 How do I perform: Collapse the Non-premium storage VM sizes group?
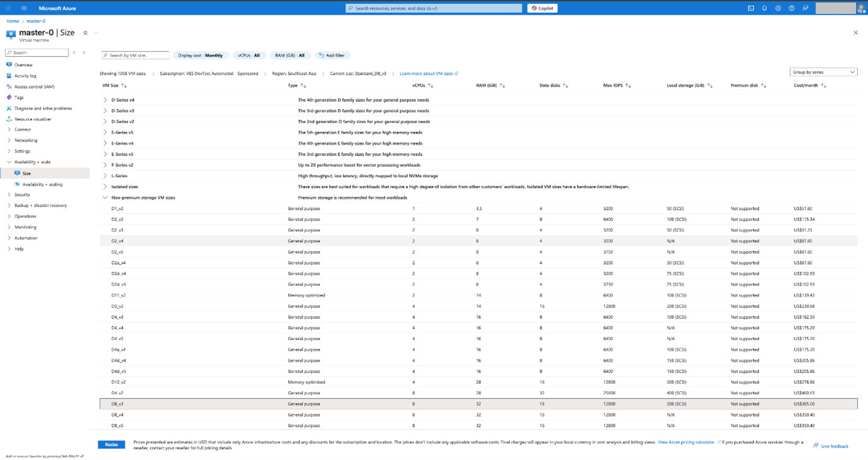tap(105, 197)
